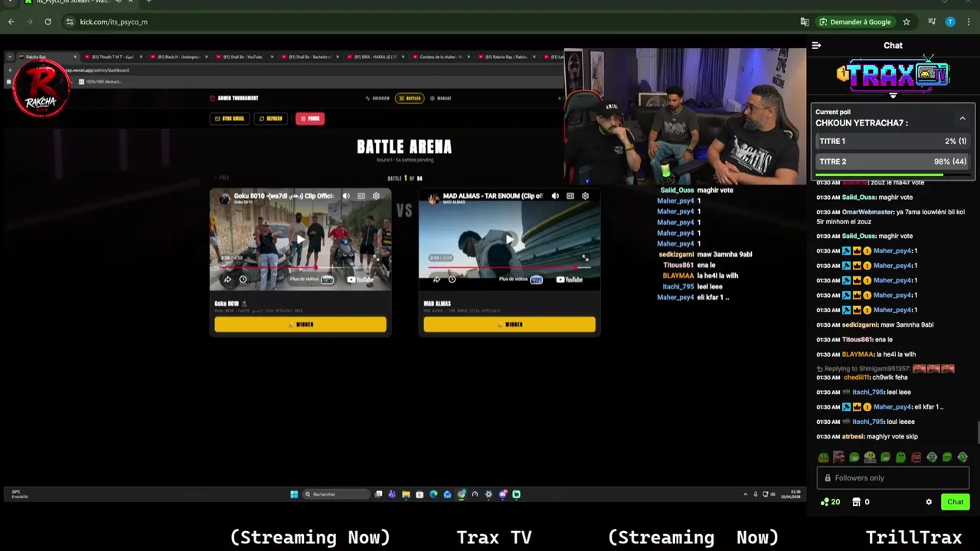
Task: Pick the first green frog emote
Action: pos(823,457)
